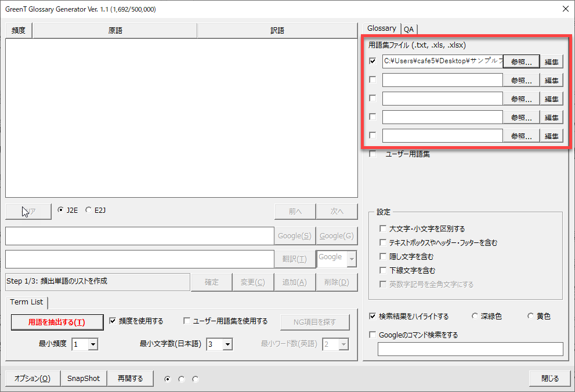Open オプション(O) settings button

(x=32, y=379)
